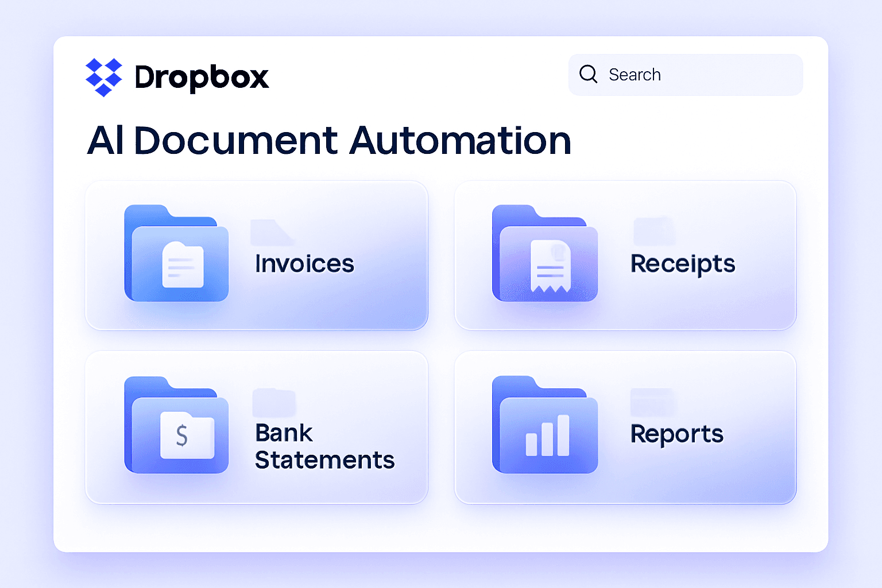Click the Dropbox wordmark text
Image resolution: width=882 pixels, height=588 pixels.
tap(202, 78)
